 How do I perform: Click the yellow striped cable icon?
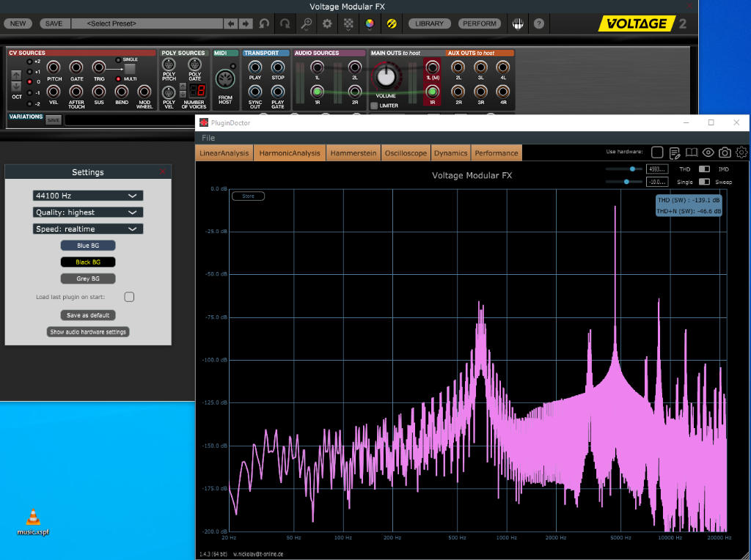click(x=392, y=23)
